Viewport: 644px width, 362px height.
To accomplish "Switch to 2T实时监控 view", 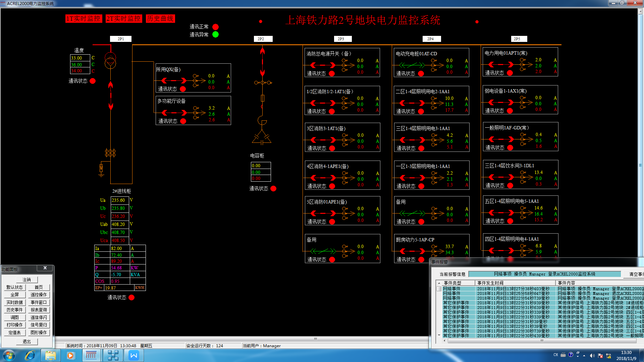I will pyautogui.click(x=124, y=19).
